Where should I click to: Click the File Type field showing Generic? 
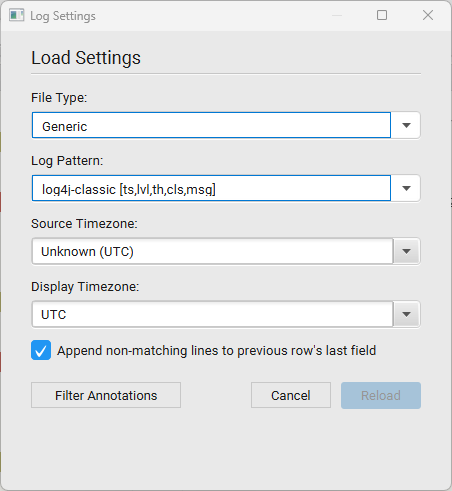[211, 125]
